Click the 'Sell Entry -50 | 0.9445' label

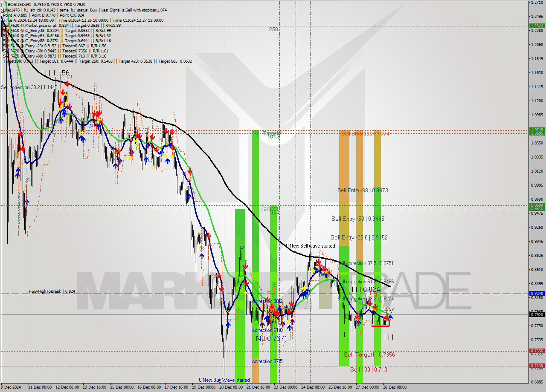click(357, 219)
